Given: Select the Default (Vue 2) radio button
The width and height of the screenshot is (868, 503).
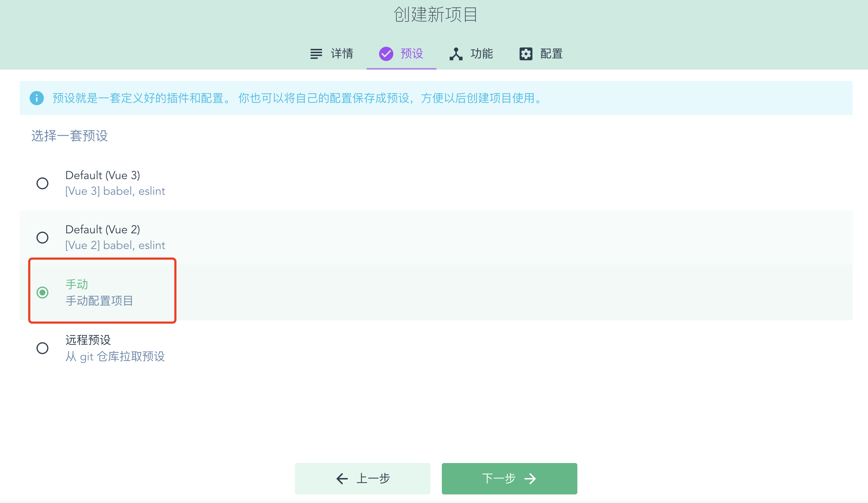Looking at the screenshot, I should 42,237.
